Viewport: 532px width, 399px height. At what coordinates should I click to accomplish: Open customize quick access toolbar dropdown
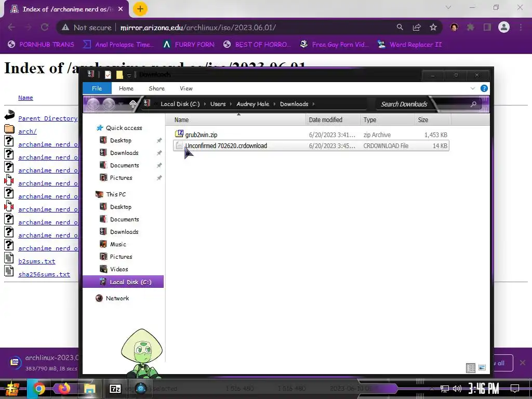click(129, 75)
